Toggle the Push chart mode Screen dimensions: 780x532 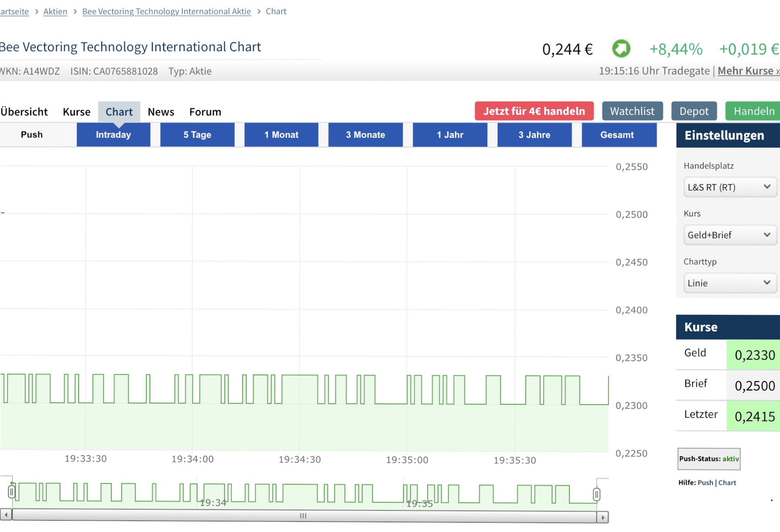click(x=31, y=135)
